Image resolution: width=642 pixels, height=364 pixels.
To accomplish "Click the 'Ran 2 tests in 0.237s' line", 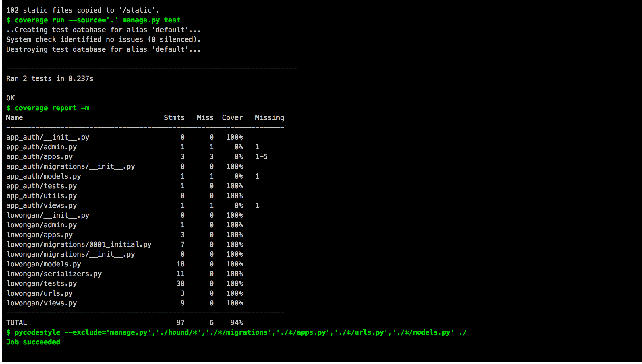I will [50, 79].
